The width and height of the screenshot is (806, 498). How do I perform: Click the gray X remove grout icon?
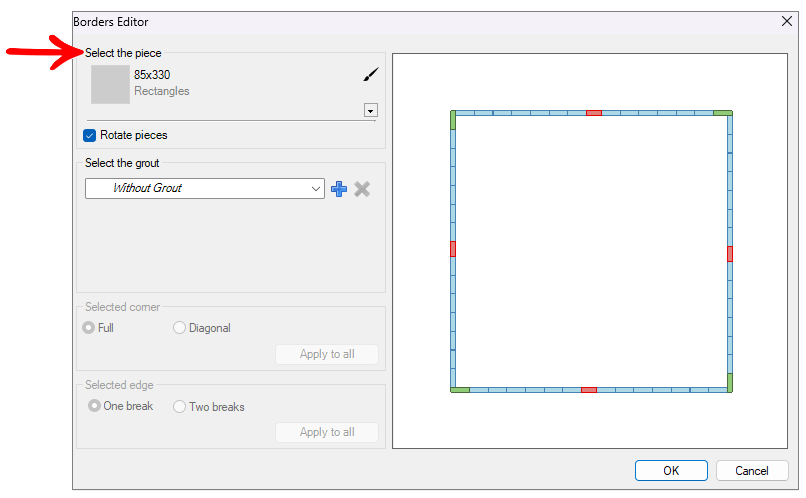pos(362,188)
